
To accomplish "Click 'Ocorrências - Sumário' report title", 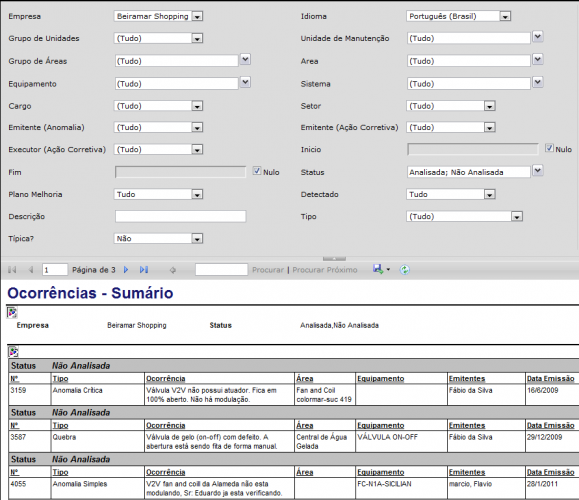I will click(x=90, y=293).
